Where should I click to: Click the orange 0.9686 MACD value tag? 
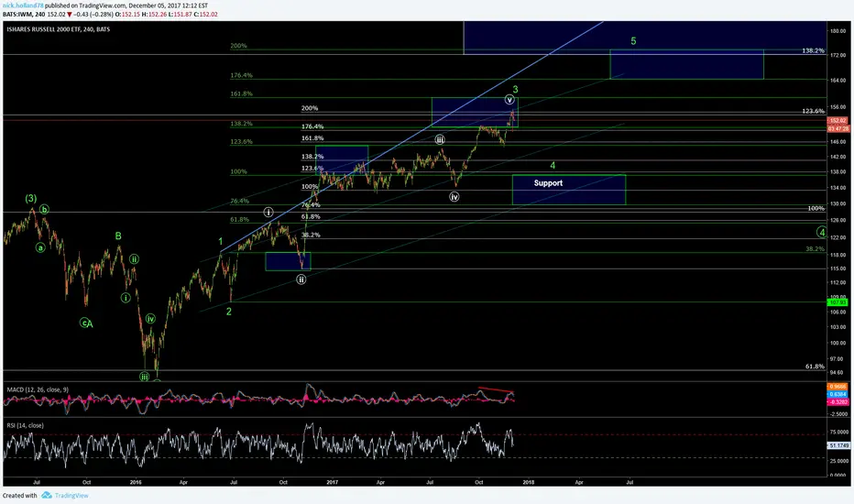838,387
